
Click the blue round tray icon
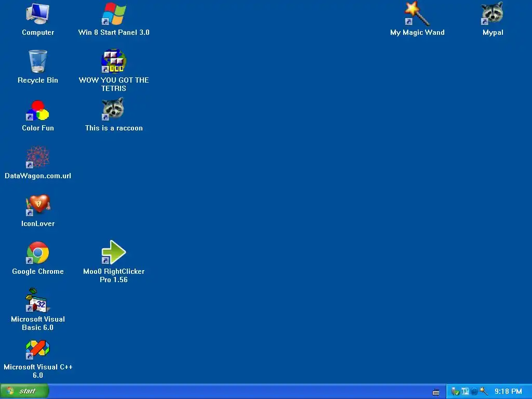point(474,392)
